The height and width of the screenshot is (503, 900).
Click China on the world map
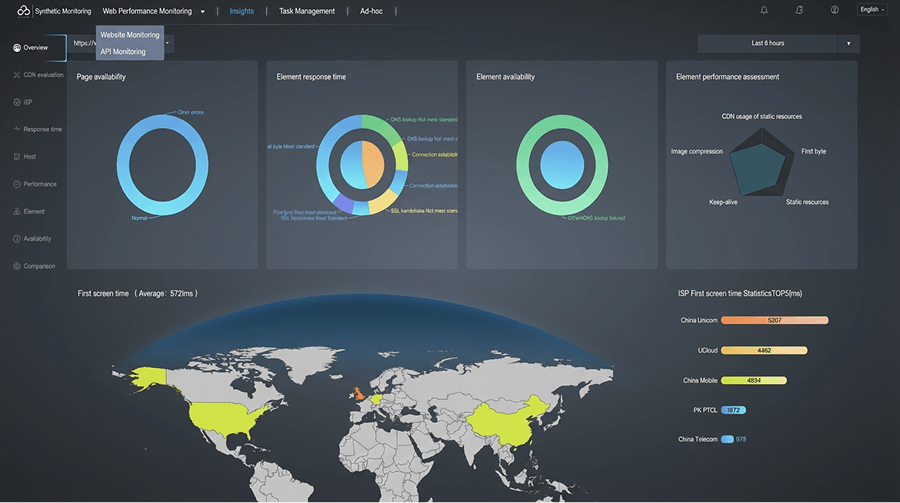pos(505,422)
